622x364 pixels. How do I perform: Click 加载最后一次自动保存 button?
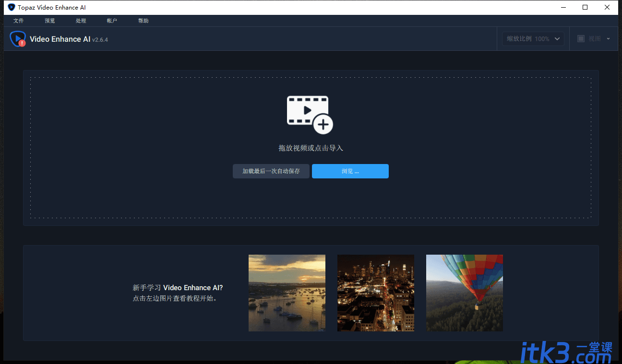[271, 171]
